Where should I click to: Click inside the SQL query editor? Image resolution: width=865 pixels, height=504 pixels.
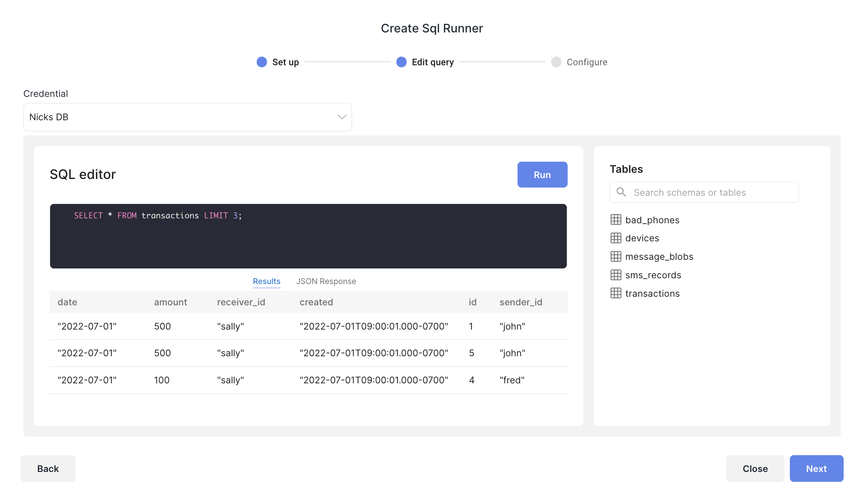(x=308, y=242)
